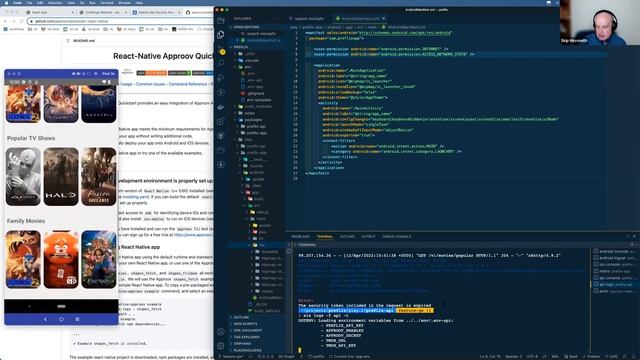Image resolution: width=640 pixels, height=360 pixels.
Task: Click UTF-8 encoding in status bar
Action: [x=532, y=357]
